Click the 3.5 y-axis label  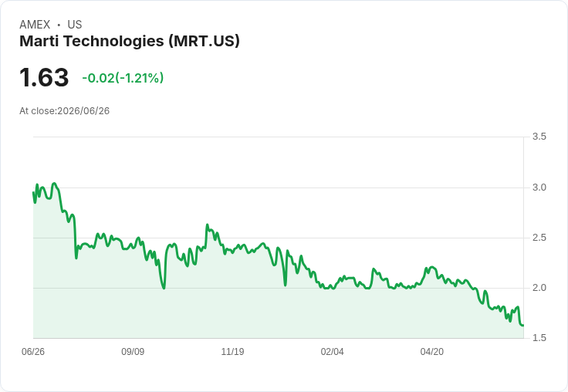[x=539, y=137]
